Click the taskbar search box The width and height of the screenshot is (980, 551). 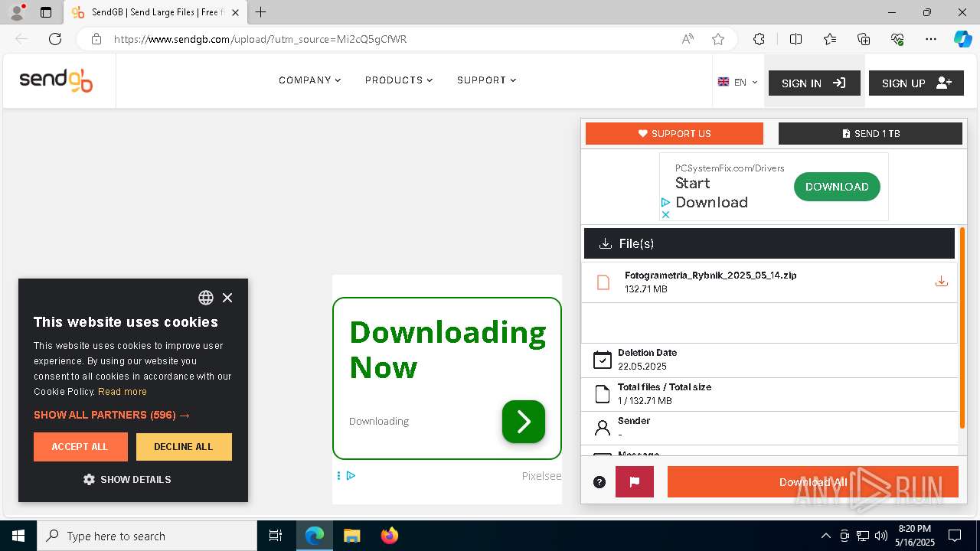click(147, 536)
